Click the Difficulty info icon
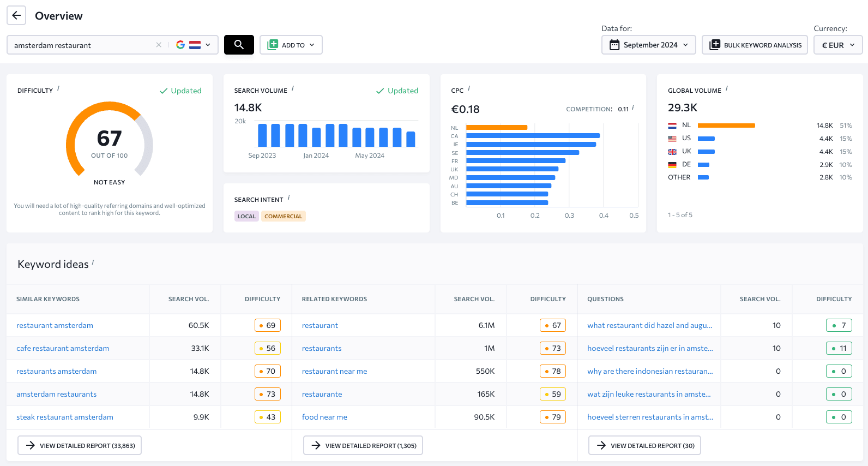Viewport: 868px width, 466px height. pos(58,88)
